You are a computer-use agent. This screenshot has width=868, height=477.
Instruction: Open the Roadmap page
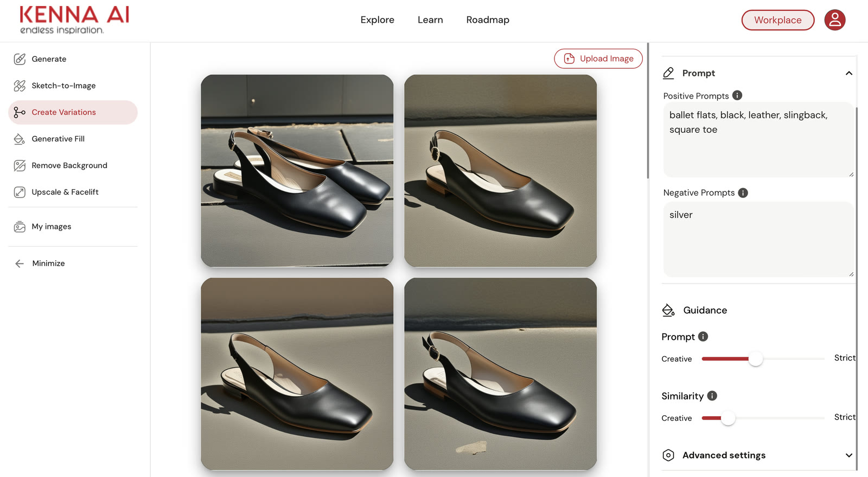click(488, 20)
